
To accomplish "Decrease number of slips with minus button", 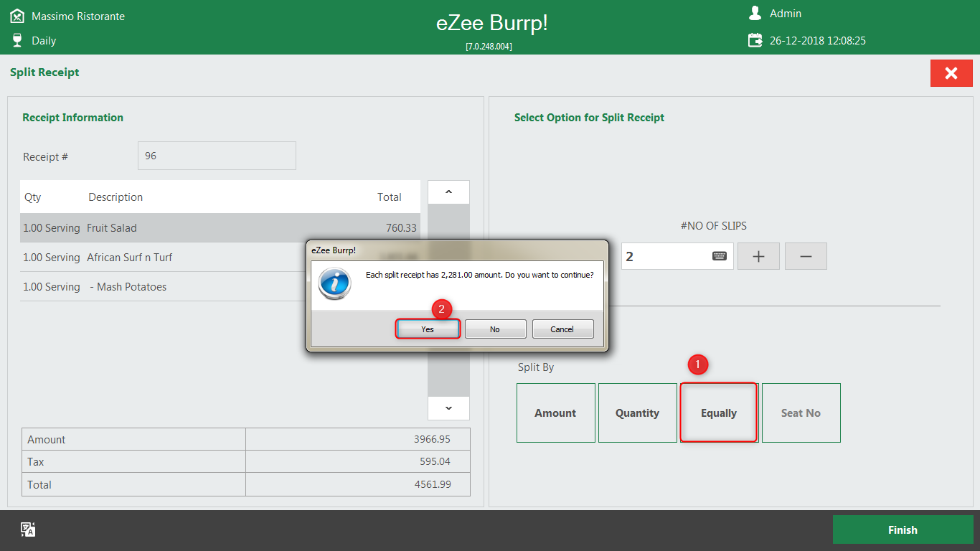I will (x=806, y=256).
